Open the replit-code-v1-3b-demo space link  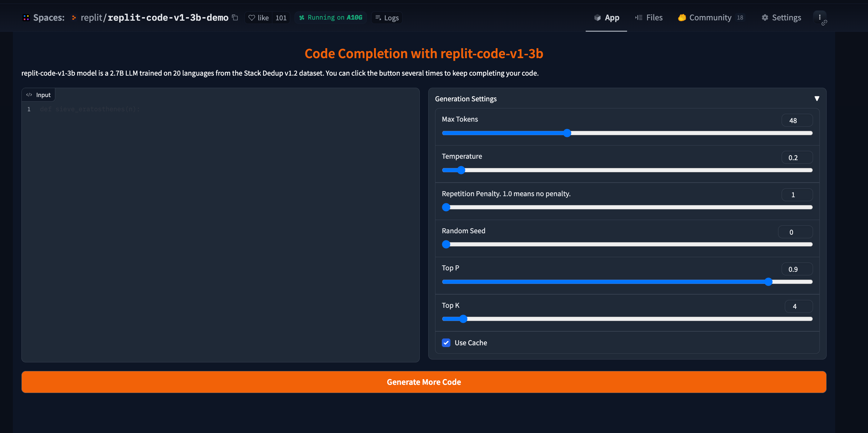[168, 17]
